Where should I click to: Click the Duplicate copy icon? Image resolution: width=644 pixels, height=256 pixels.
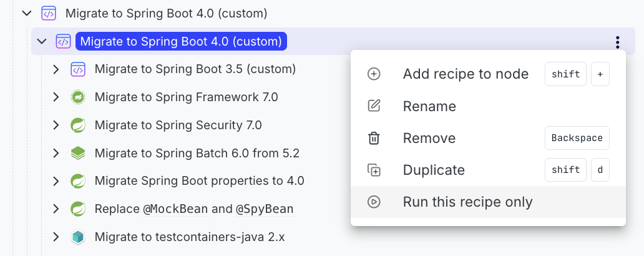[x=374, y=170]
